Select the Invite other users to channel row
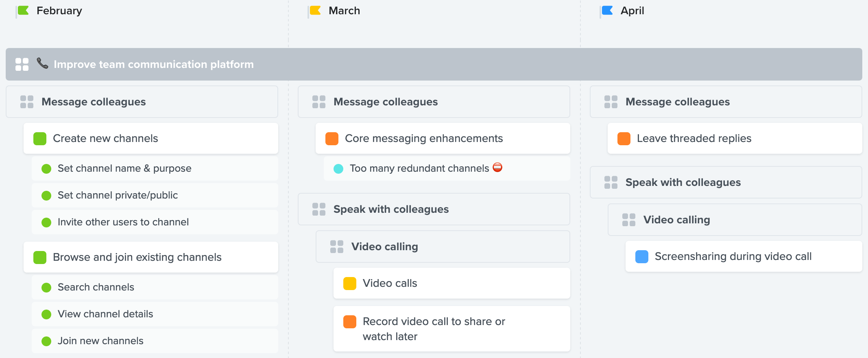This screenshot has width=868, height=358. [x=155, y=222]
